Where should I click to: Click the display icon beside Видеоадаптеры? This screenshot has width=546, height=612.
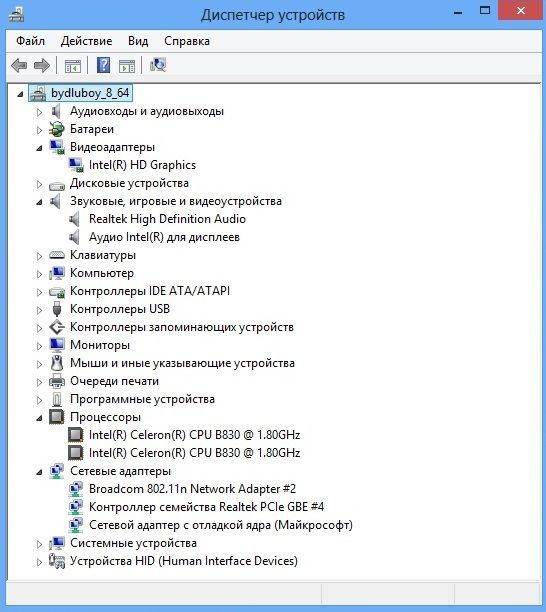[57, 147]
